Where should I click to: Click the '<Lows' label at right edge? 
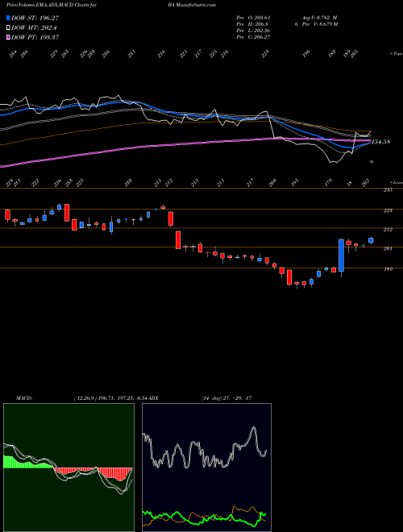pyautogui.click(x=397, y=182)
